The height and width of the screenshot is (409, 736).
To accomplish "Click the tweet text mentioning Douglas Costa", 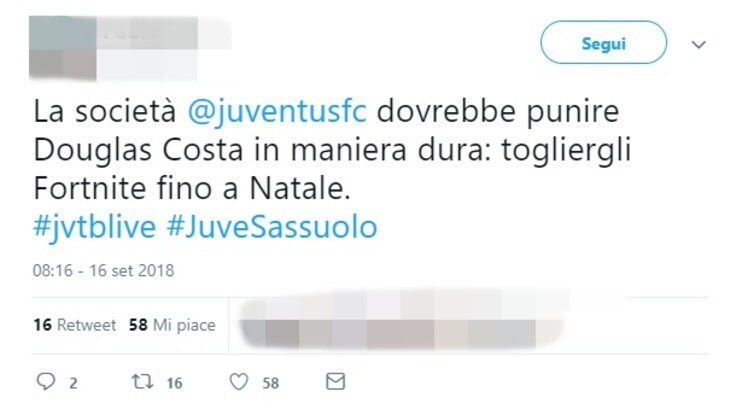I will pyautogui.click(x=332, y=150).
